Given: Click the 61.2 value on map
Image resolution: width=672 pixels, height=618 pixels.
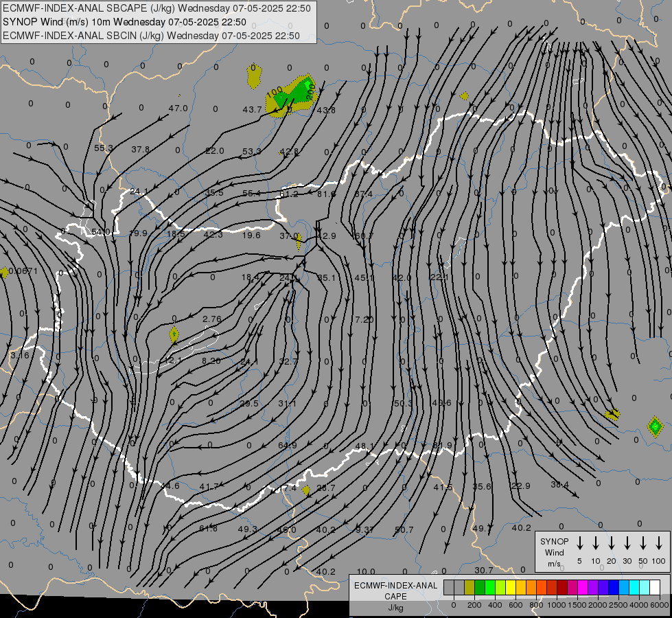Looking at the screenshot, I should [289, 194].
